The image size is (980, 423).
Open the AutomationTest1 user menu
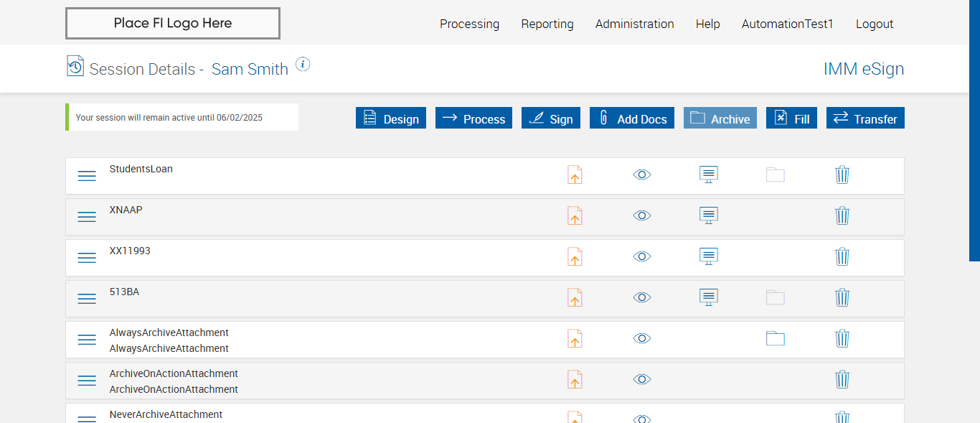point(788,24)
